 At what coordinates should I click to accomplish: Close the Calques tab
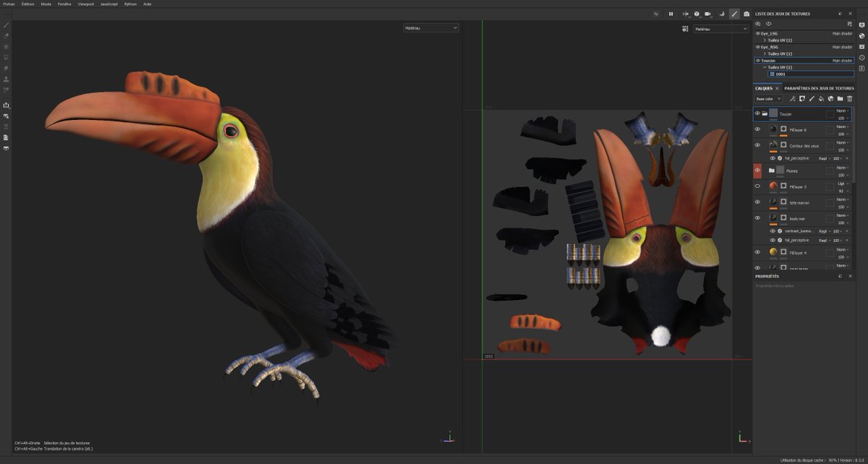(778, 88)
